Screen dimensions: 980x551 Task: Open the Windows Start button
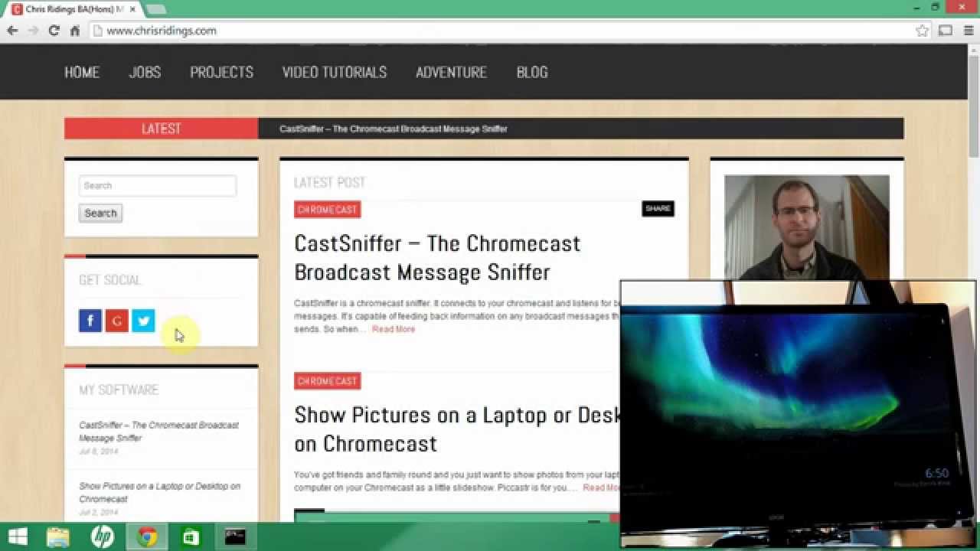tap(17, 537)
